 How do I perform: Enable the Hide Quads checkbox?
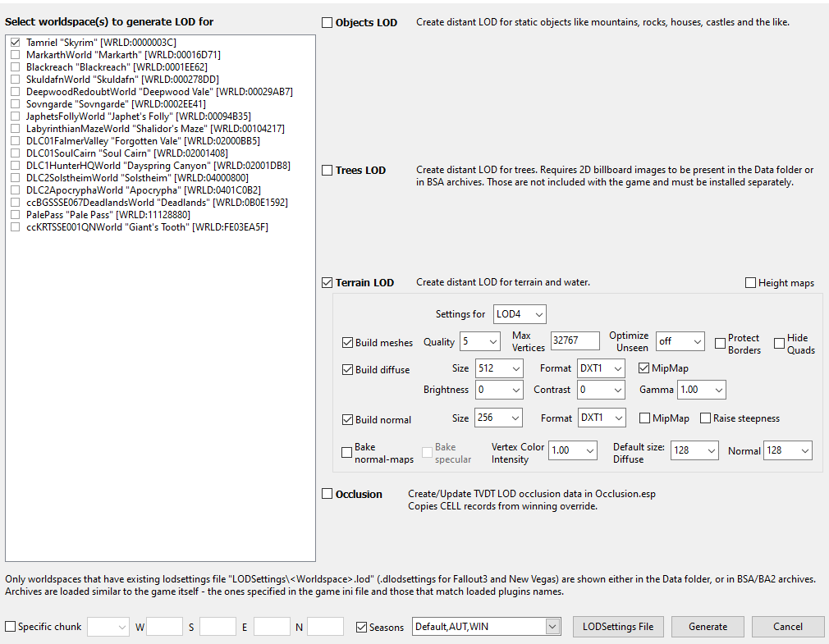(779, 344)
